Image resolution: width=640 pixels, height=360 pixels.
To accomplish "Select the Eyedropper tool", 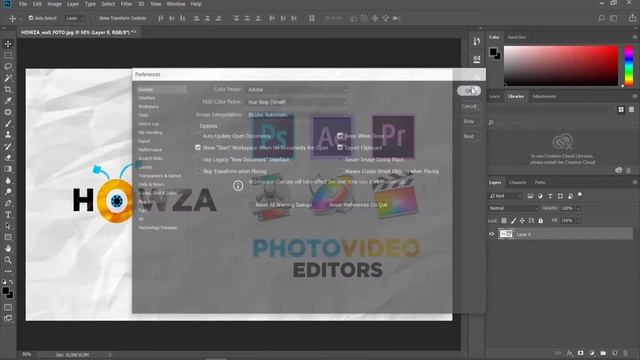I will point(8,101).
